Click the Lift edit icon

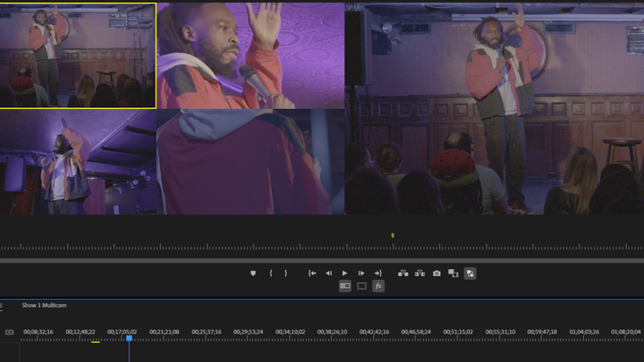pos(402,274)
